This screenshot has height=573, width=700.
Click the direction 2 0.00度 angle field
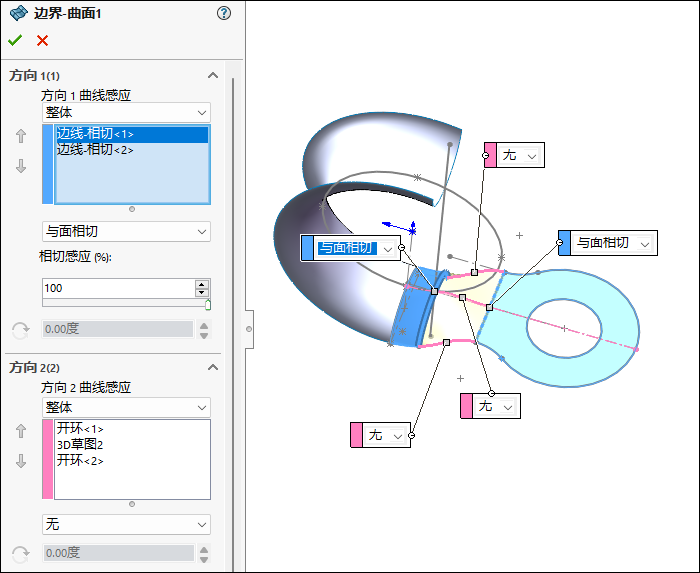pyautogui.click(x=119, y=553)
